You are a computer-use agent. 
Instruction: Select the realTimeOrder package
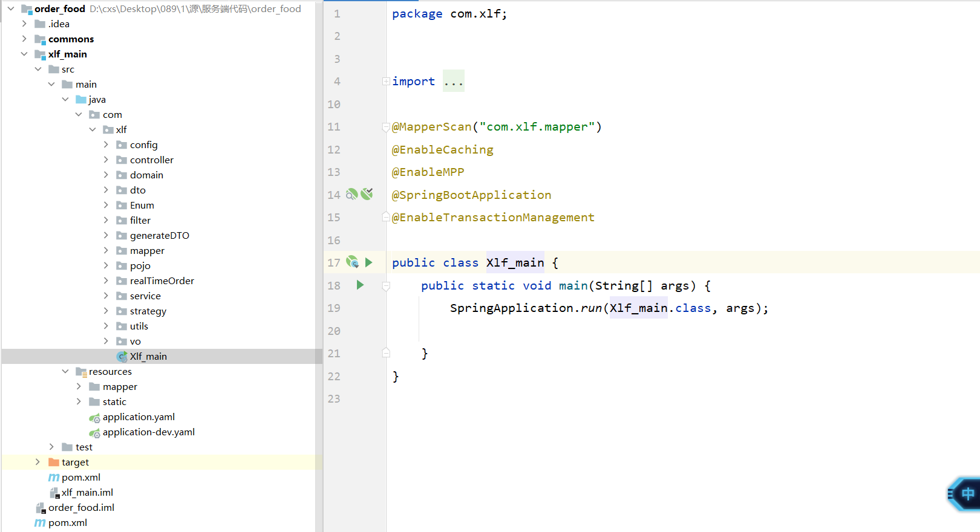(x=162, y=281)
